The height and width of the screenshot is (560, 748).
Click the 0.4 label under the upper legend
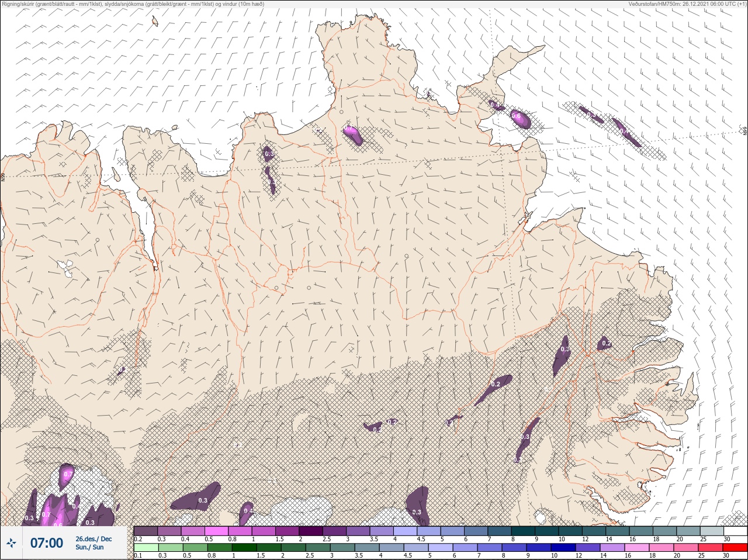click(185, 539)
